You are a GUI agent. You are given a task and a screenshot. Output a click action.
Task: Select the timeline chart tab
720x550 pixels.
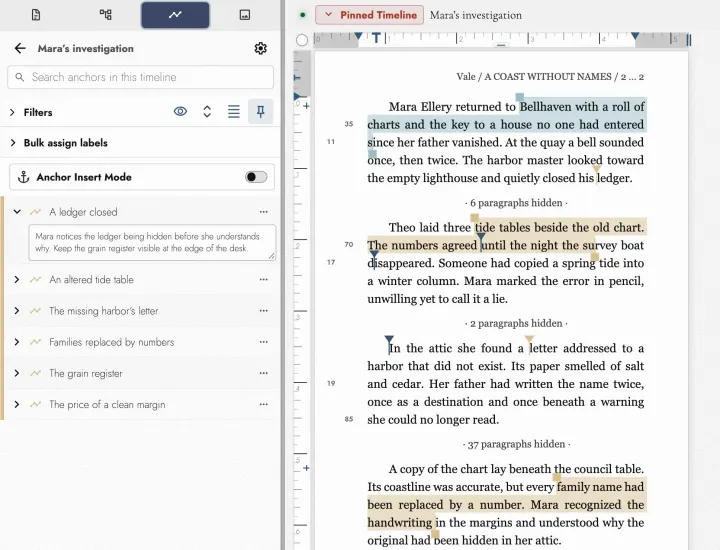(x=175, y=15)
